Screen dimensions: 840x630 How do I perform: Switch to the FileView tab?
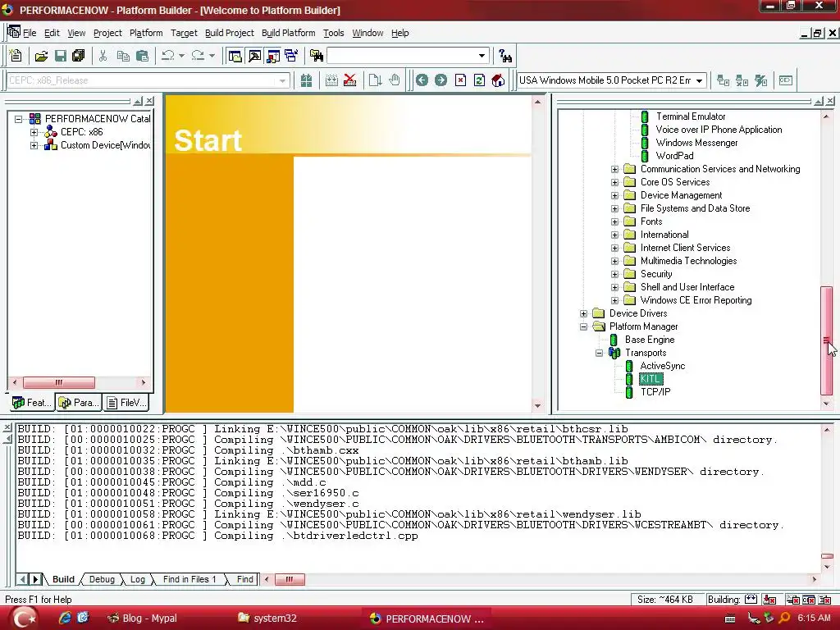(126, 402)
